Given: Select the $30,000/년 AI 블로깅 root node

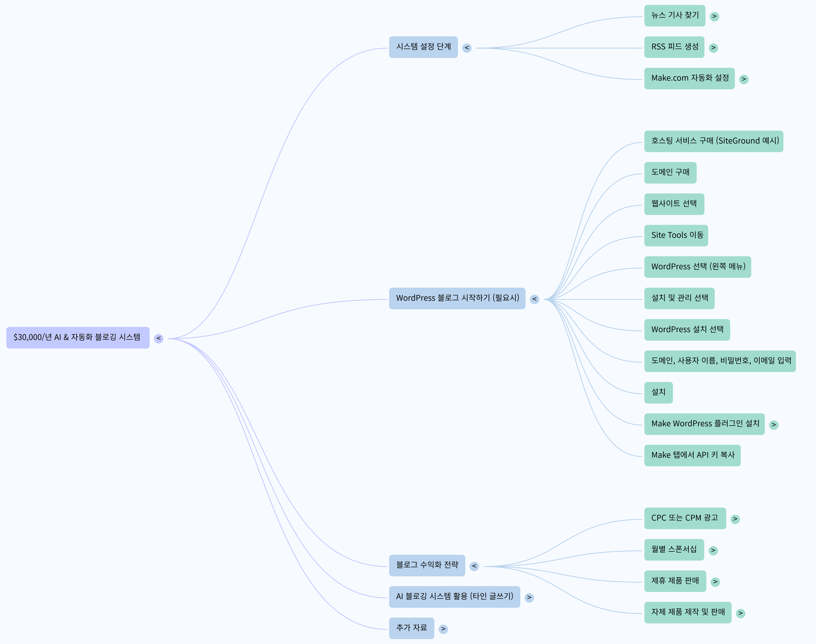Looking at the screenshot, I should coord(78,338).
